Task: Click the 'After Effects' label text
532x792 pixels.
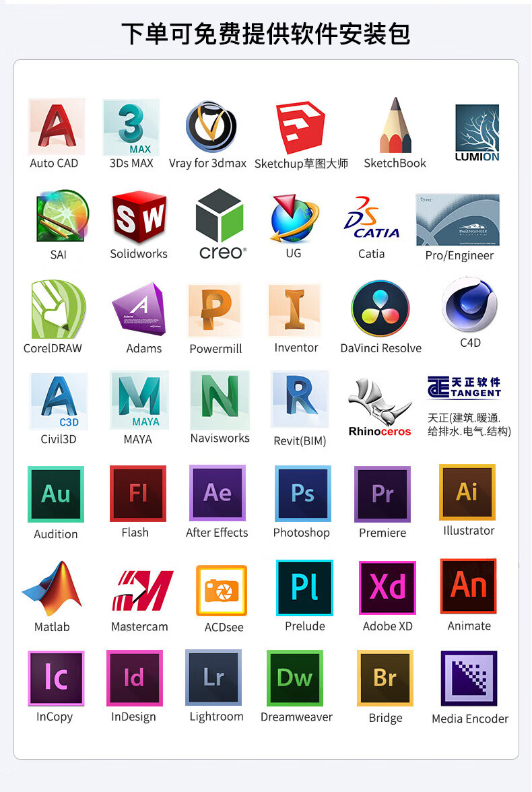Action: [217, 532]
